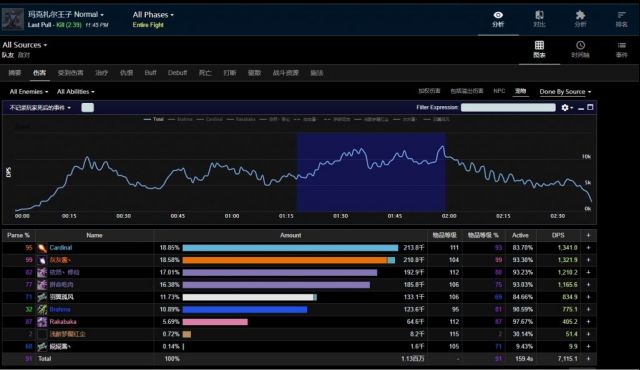Switch to the table grid view icon
Screen dimensions: 640x370
[x=539, y=49]
